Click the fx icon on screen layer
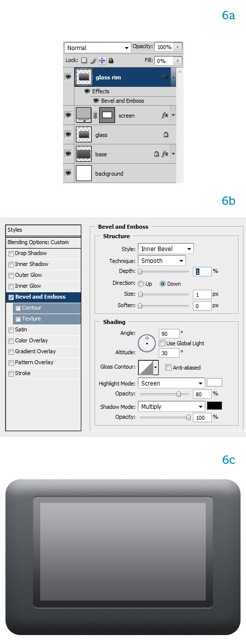Image resolution: width=246 pixels, height=644 pixels. pos(165,115)
